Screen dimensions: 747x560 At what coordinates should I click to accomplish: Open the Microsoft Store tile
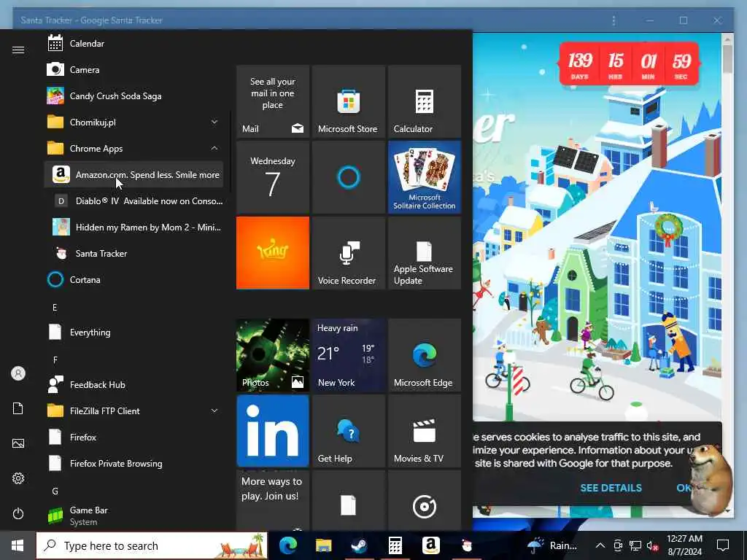pos(348,101)
